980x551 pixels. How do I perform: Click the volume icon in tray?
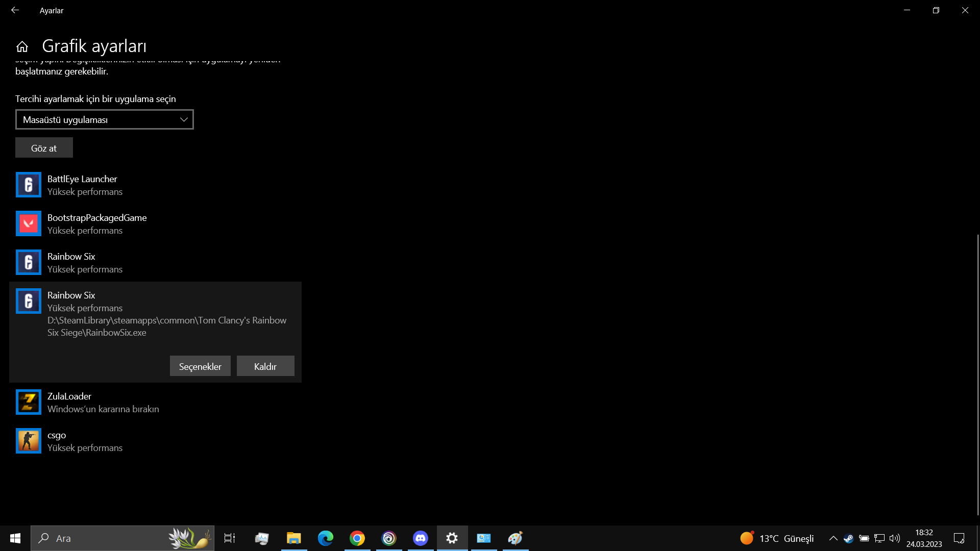pyautogui.click(x=894, y=538)
